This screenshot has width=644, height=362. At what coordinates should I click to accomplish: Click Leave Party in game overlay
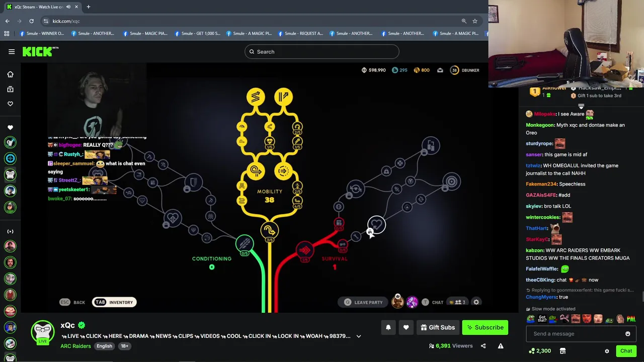(x=363, y=302)
